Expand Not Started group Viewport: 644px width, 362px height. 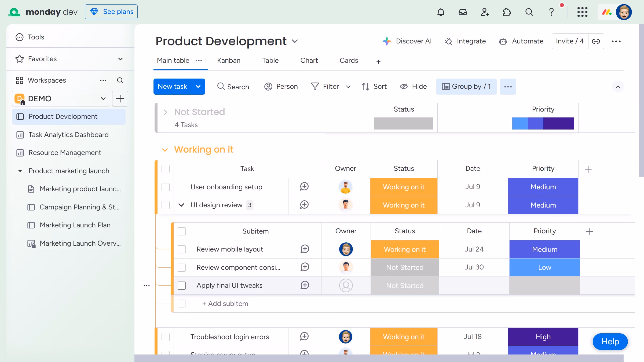tap(166, 112)
